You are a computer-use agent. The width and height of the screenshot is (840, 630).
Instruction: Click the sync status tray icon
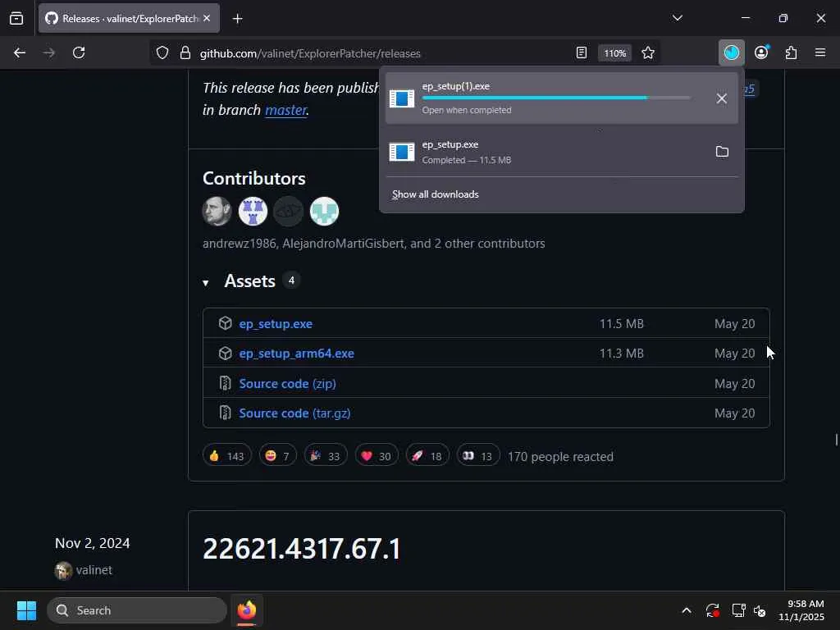coord(713,610)
